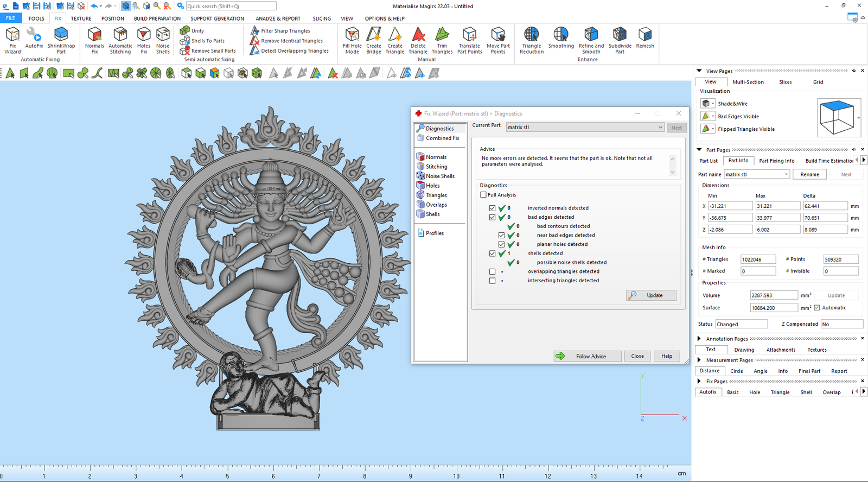Click the Volume value field

(x=774, y=295)
